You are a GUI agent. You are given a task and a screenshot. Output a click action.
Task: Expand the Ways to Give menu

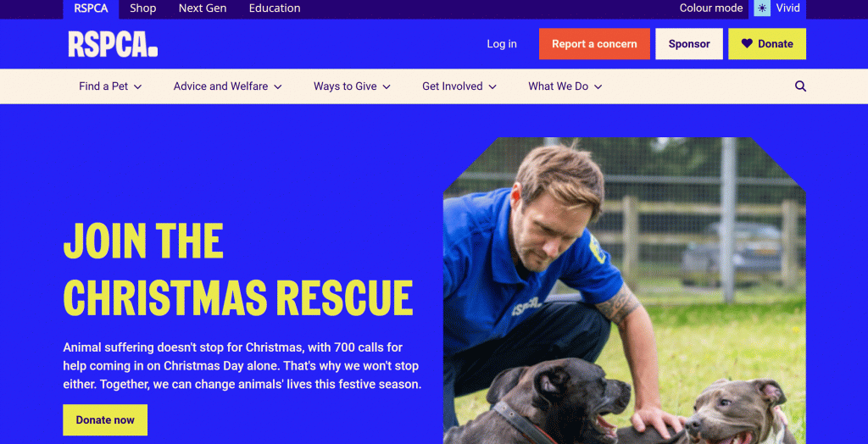click(x=352, y=86)
